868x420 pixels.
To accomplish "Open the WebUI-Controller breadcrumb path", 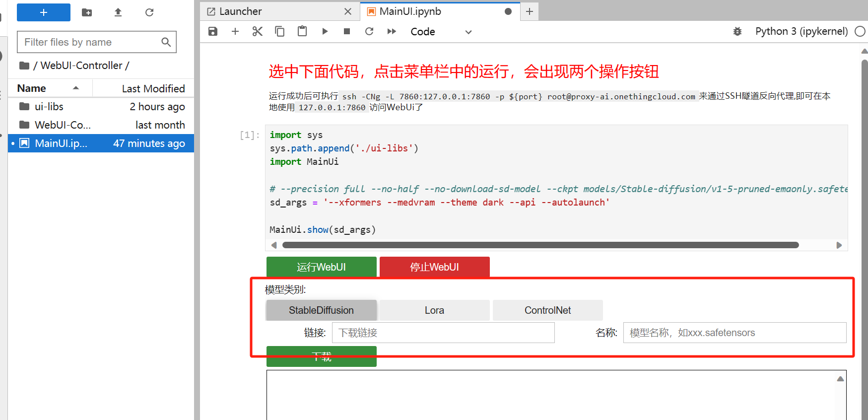I will click(x=81, y=66).
